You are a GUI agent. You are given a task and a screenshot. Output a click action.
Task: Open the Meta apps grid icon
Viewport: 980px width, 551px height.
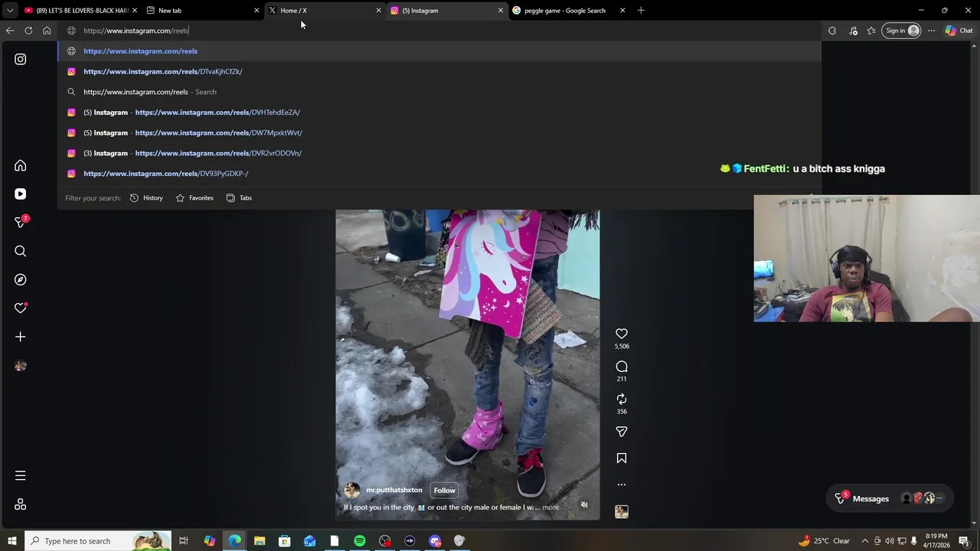coord(21,504)
